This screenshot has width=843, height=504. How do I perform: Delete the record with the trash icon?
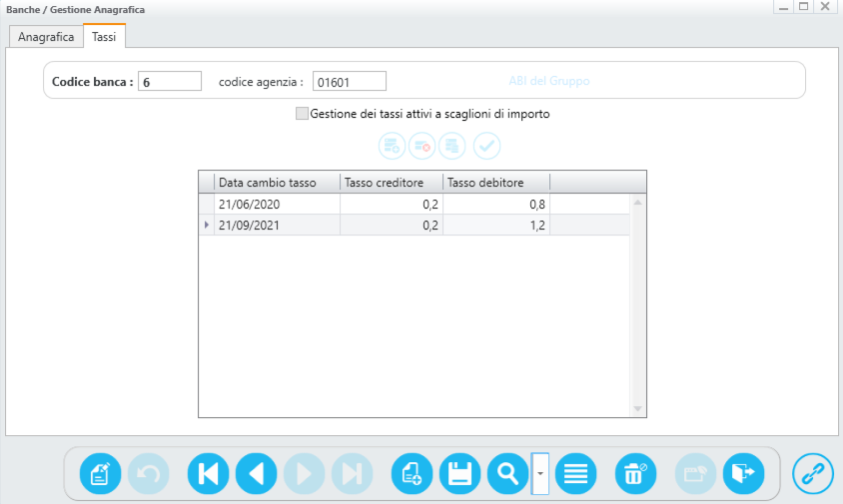pos(634,473)
